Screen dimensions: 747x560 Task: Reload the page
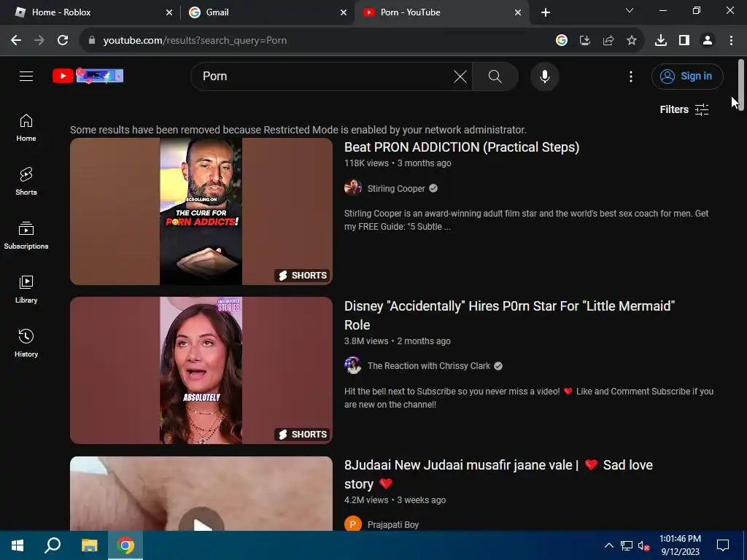coord(63,41)
